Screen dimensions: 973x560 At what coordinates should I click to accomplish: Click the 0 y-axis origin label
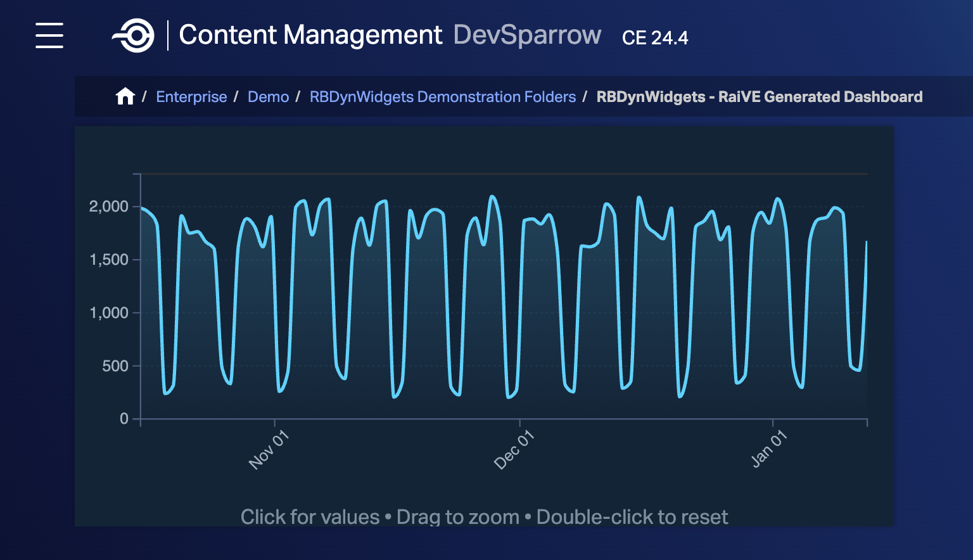click(x=124, y=419)
